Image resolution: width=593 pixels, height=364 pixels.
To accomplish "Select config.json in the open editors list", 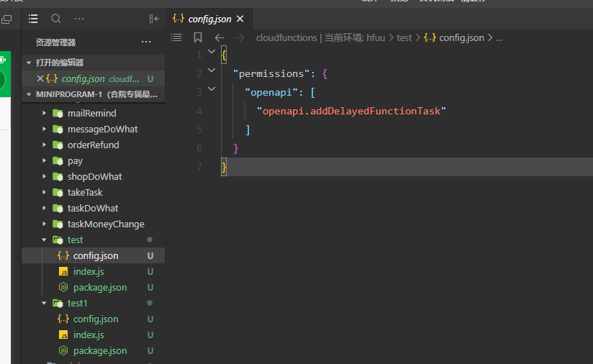I will point(94,78).
